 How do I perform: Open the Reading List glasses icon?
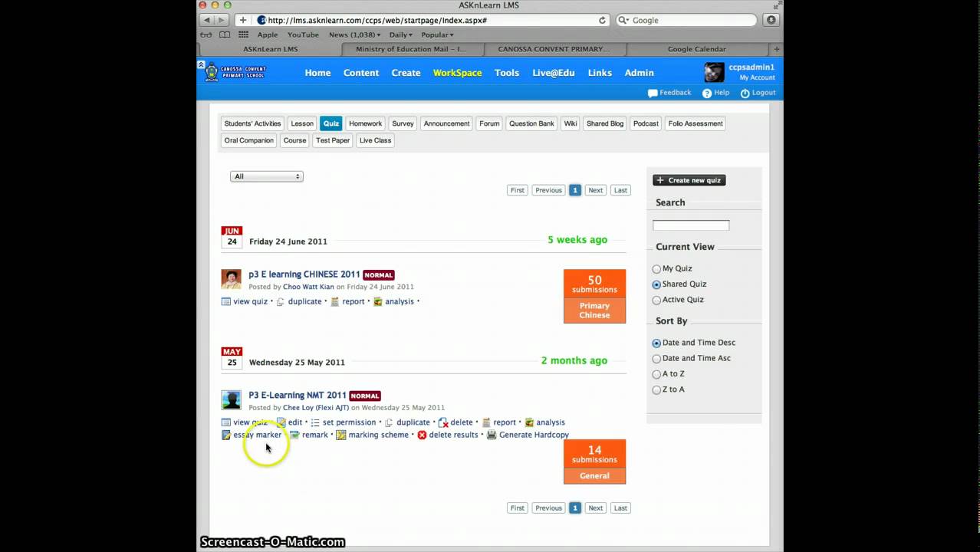point(206,34)
